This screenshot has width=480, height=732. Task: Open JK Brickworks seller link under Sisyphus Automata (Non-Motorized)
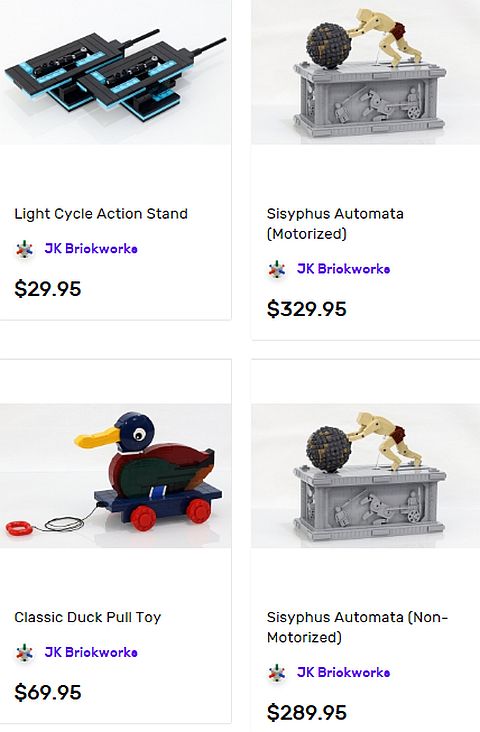click(x=343, y=672)
